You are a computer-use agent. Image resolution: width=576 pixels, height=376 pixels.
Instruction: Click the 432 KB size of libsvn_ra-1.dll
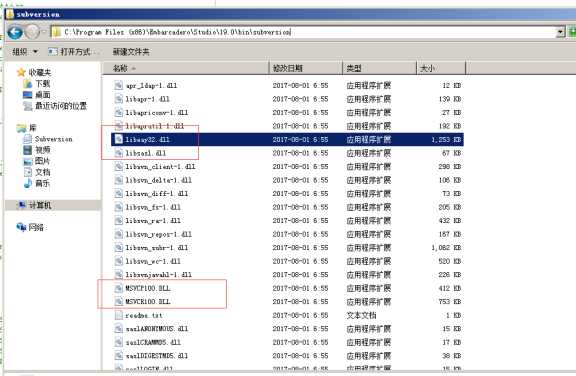450,221
